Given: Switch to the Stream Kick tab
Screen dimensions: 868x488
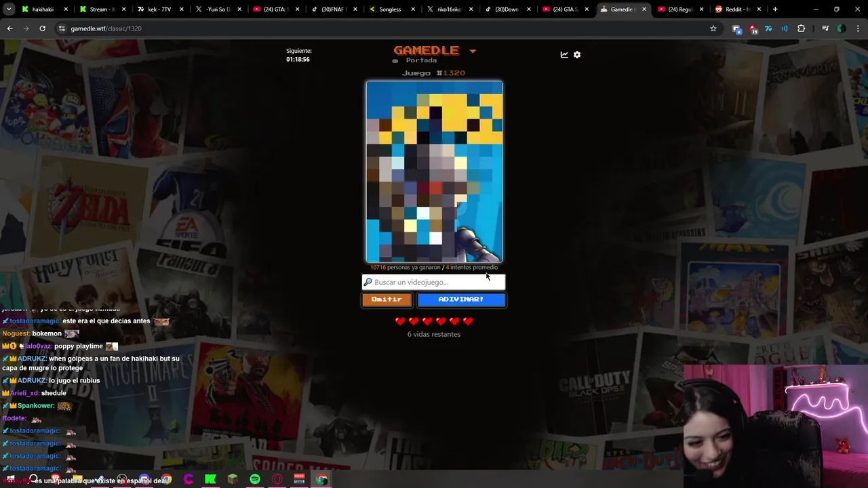Looking at the screenshot, I should 102,9.
